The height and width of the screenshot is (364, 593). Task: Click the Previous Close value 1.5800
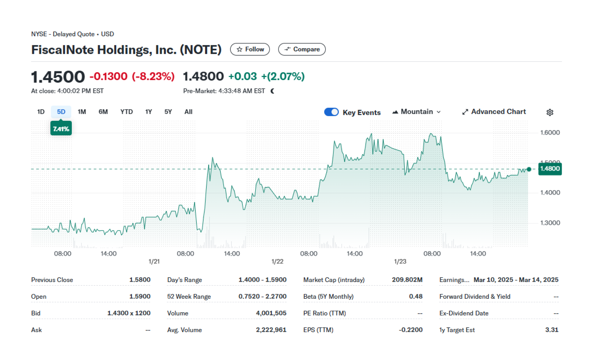(x=140, y=280)
